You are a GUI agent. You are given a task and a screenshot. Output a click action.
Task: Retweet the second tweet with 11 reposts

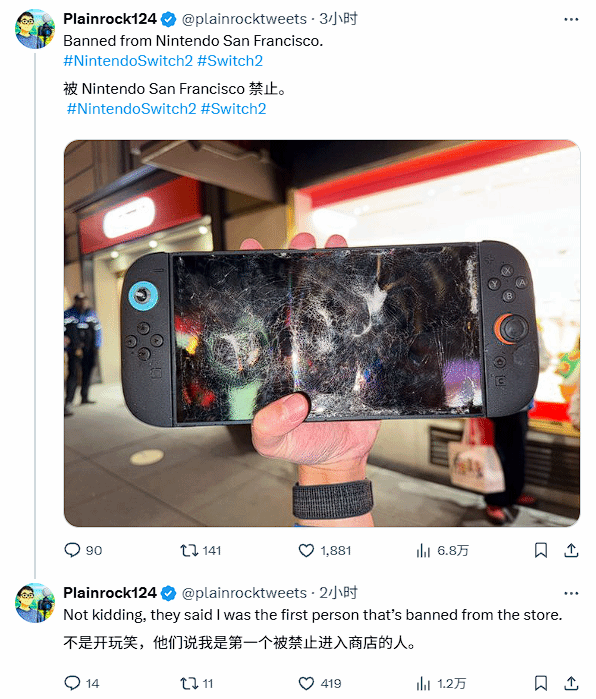coord(197,683)
